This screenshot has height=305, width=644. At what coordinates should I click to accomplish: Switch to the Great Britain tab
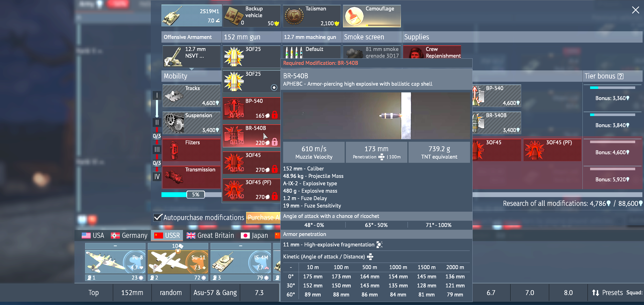(210, 236)
